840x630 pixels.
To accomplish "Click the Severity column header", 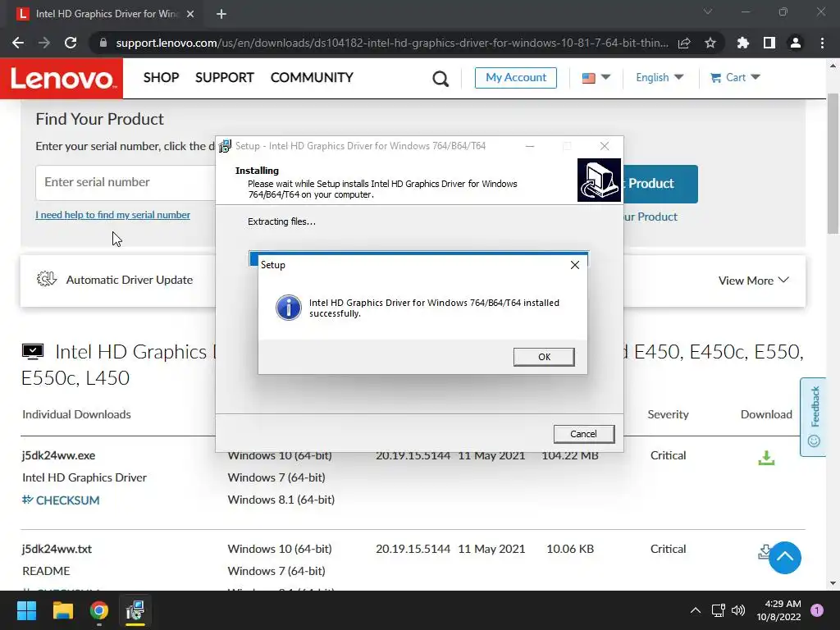I will click(668, 414).
